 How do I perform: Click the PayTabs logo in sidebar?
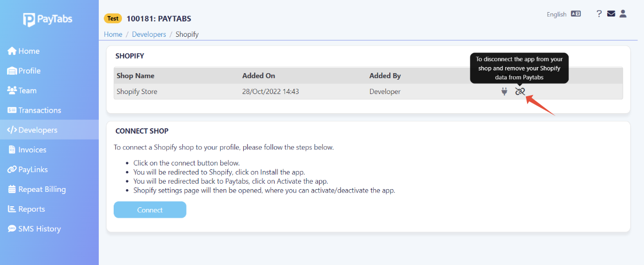pos(48,19)
